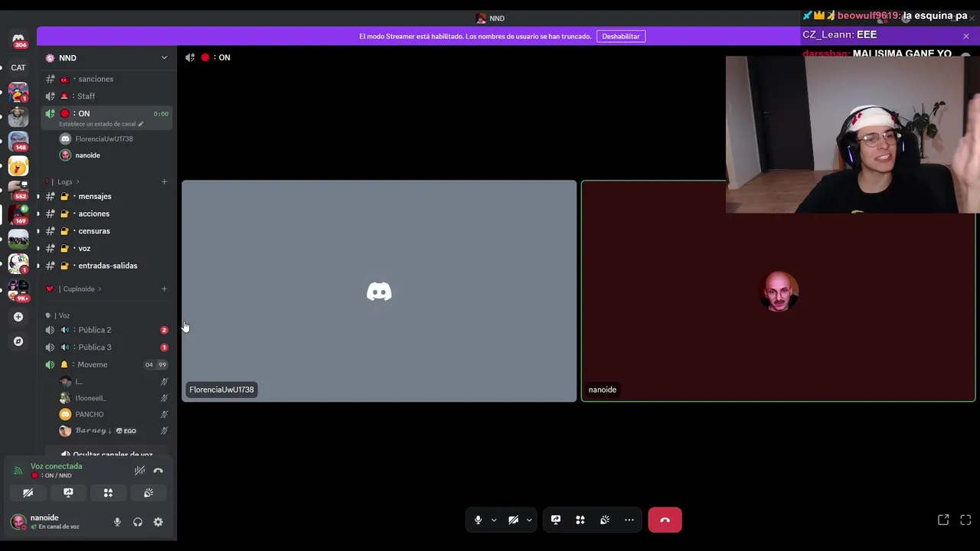980x551 pixels.
Task: Open the mensajes log channel
Action: point(106,197)
